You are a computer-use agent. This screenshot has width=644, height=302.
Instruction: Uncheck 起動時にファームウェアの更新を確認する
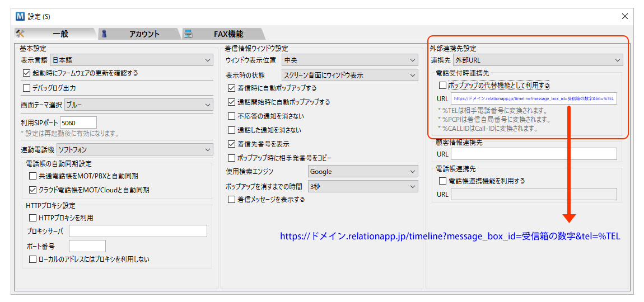pos(26,73)
